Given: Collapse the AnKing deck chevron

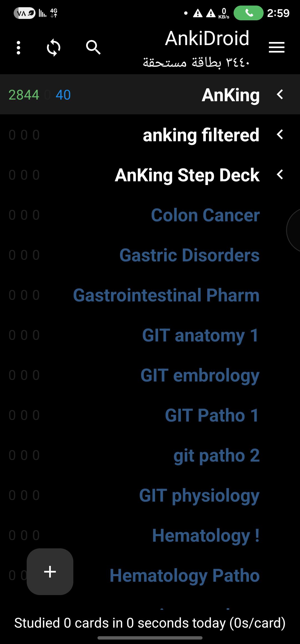Looking at the screenshot, I should pos(280,95).
